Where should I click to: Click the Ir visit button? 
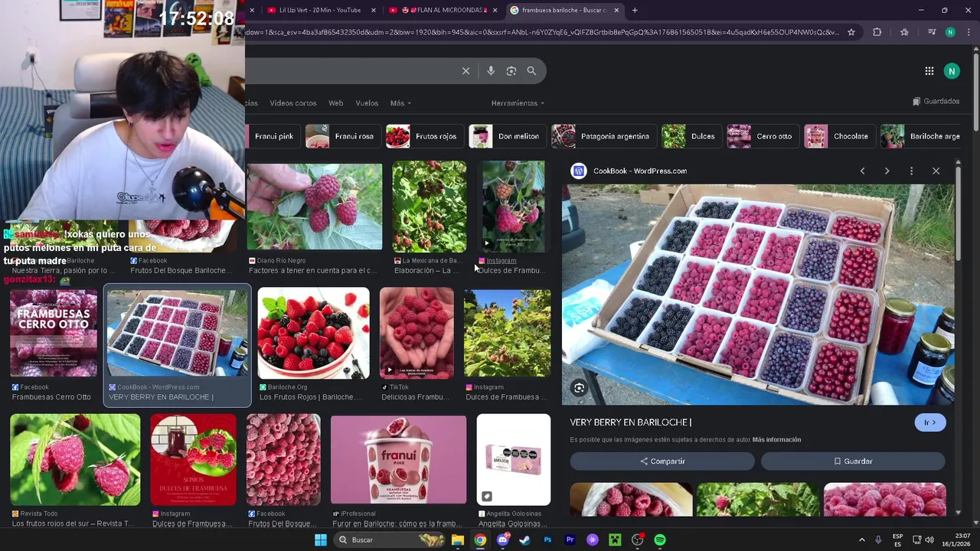click(930, 422)
